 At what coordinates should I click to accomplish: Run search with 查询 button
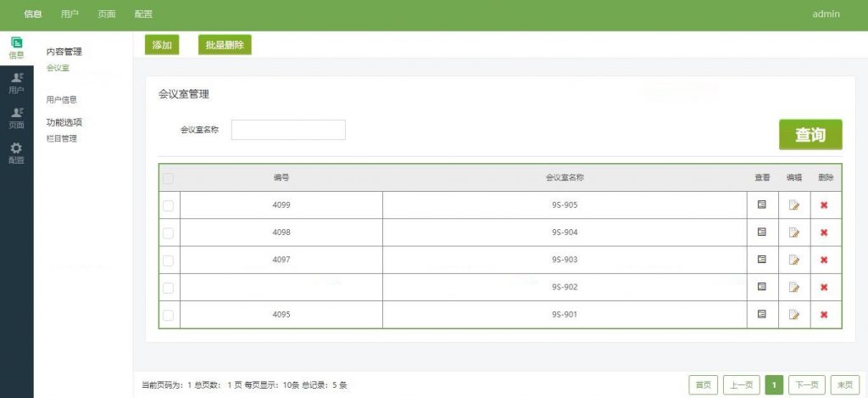click(810, 135)
